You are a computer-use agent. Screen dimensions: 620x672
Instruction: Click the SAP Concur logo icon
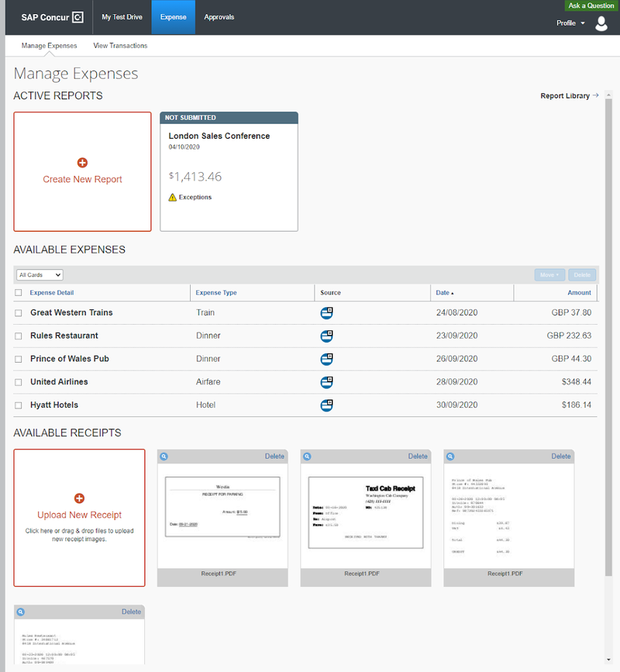[x=78, y=17]
